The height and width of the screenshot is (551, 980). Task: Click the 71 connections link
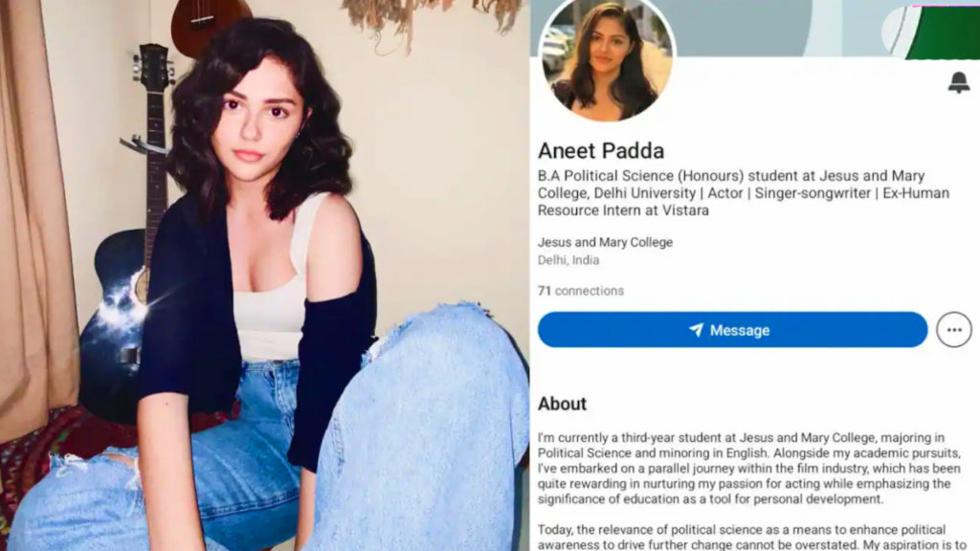(581, 291)
